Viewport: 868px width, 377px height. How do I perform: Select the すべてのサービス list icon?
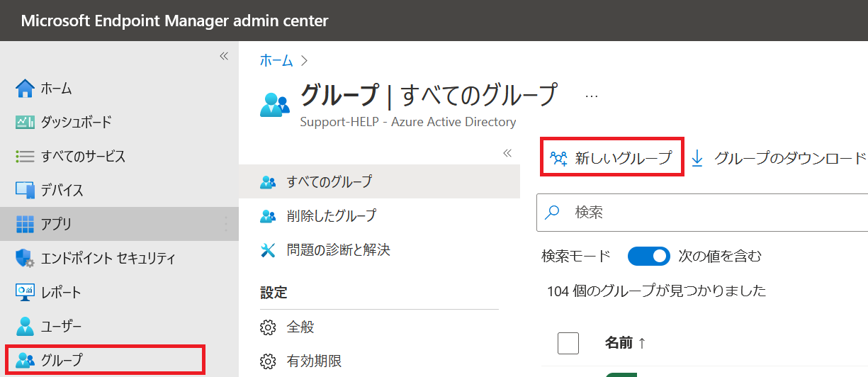25,156
